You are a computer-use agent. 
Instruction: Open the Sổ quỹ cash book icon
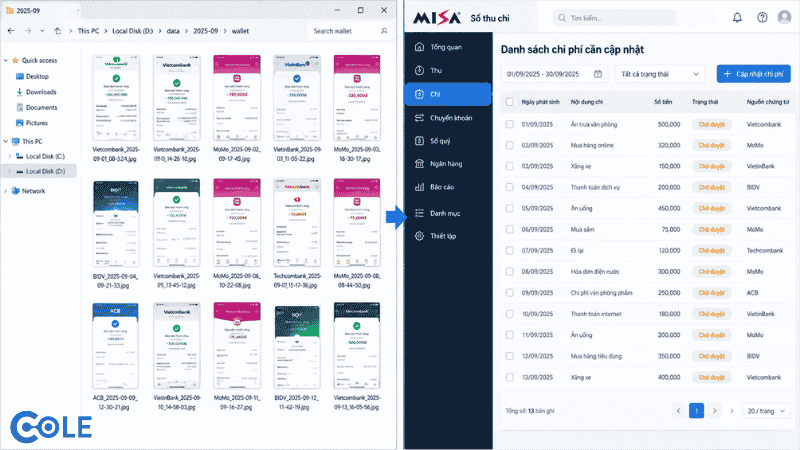419,141
